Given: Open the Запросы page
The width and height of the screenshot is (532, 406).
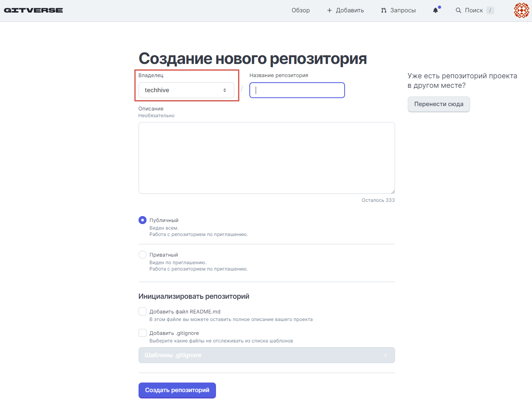Looking at the screenshot, I should pyautogui.click(x=398, y=10).
